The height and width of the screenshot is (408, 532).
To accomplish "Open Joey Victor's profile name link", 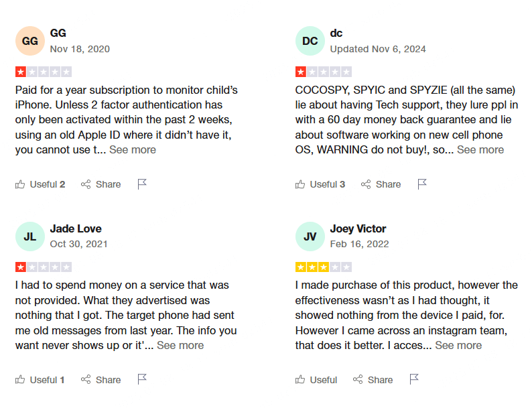I will coord(358,228).
